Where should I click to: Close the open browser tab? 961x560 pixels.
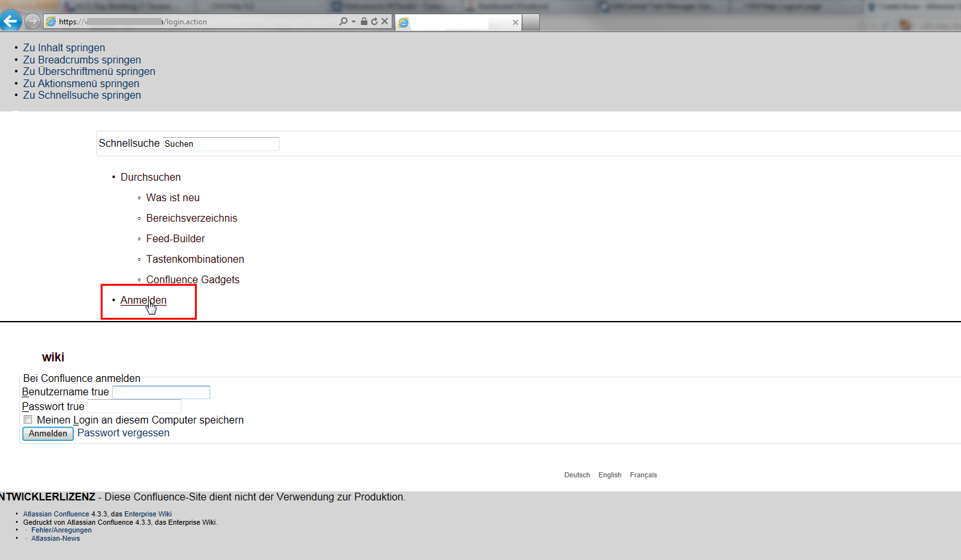(515, 22)
